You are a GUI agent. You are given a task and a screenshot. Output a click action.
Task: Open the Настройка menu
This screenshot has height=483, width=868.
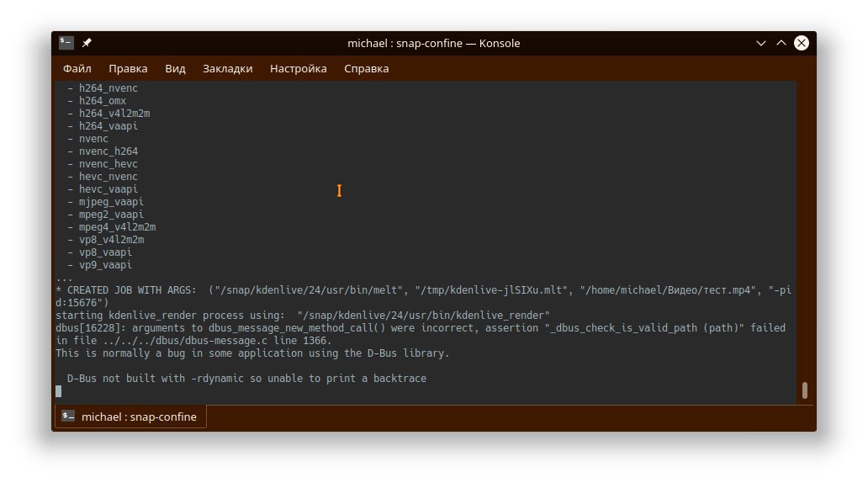[x=299, y=69]
